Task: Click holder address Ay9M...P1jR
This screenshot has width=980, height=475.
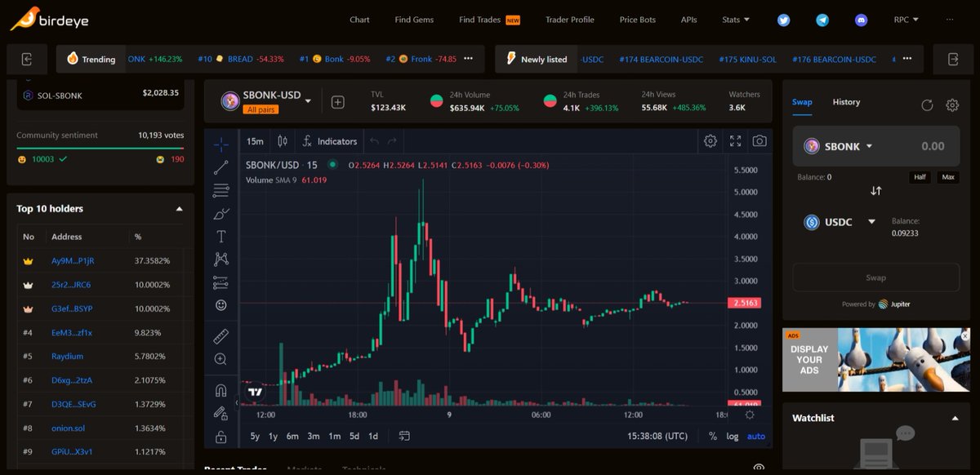Action: point(73,261)
